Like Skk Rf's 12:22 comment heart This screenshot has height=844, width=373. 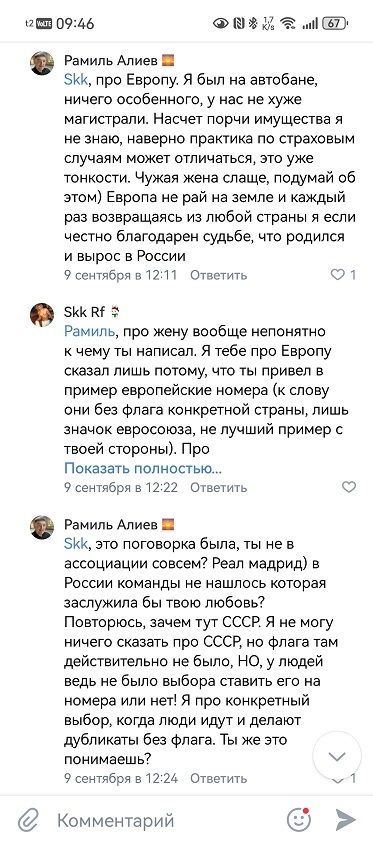tap(349, 487)
